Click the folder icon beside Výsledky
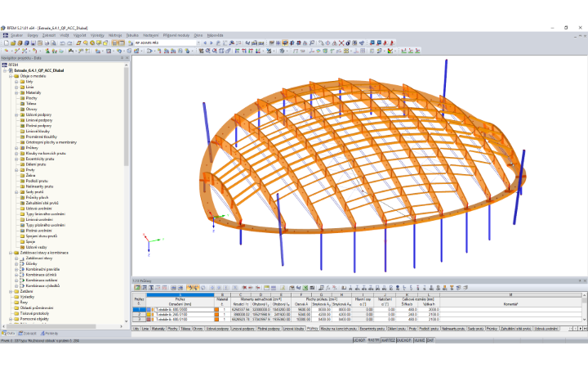Viewport: 588px width, 368px height. click(x=16, y=297)
